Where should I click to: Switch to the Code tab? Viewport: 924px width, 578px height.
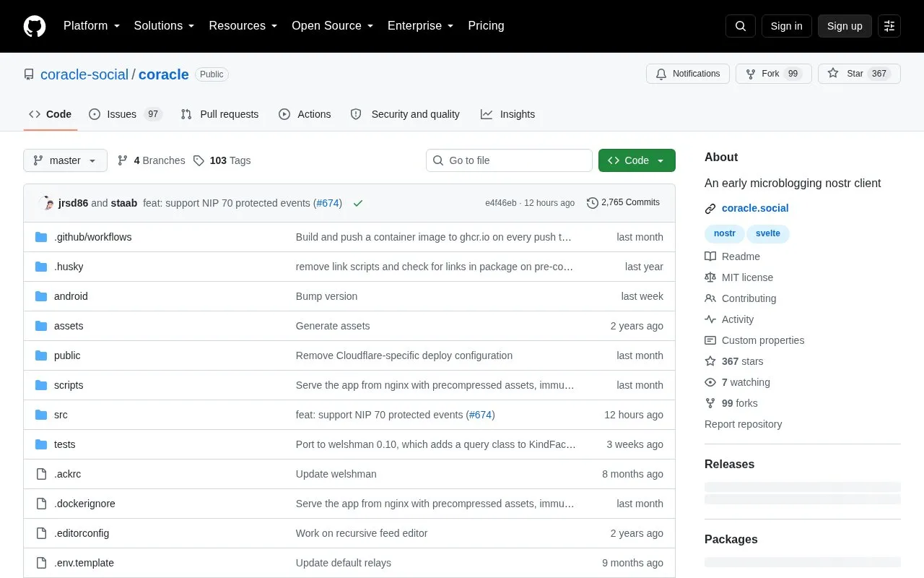[51, 114]
